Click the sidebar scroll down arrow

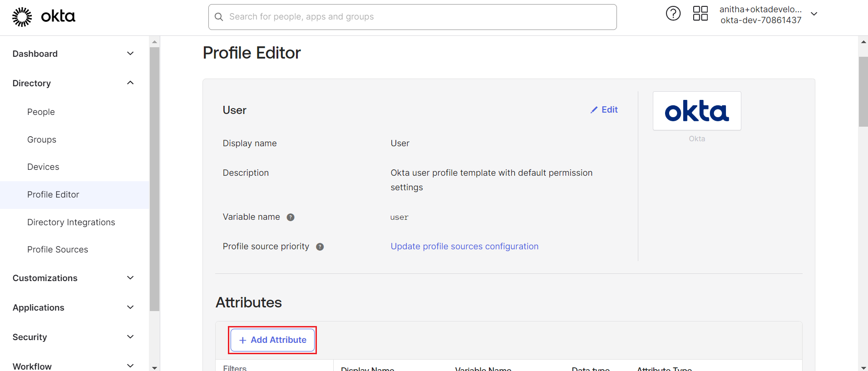[x=154, y=367]
